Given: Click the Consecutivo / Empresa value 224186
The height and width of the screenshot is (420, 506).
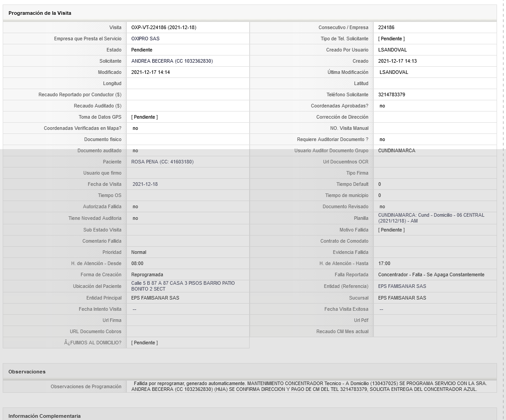Looking at the screenshot, I should [x=386, y=27].
